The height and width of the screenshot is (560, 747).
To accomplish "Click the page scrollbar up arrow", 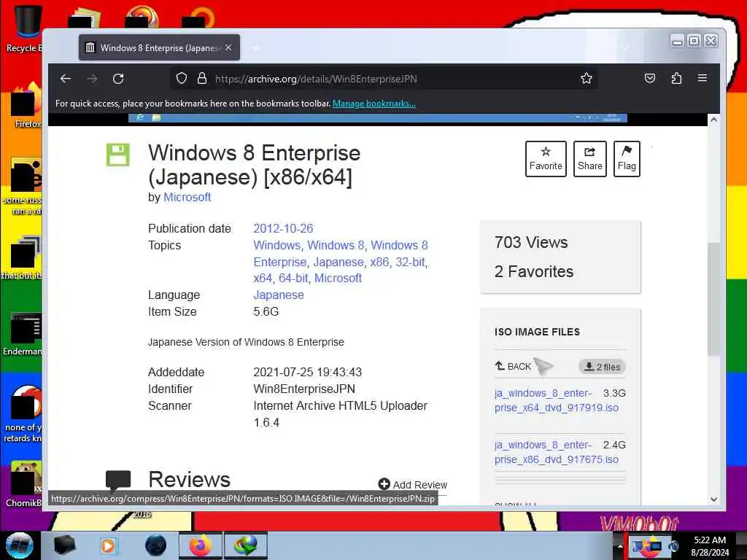I will 713,120.
